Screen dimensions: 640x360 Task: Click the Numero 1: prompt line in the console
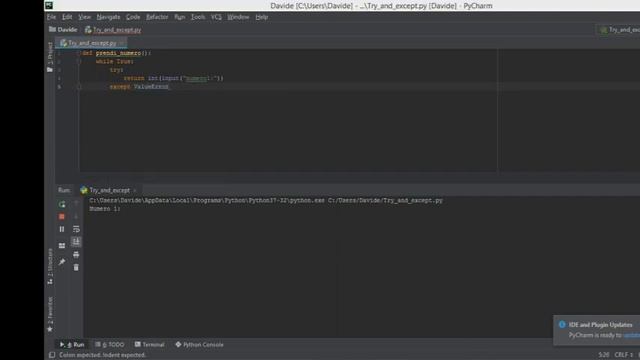pyautogui.click(x=105, y=209)
